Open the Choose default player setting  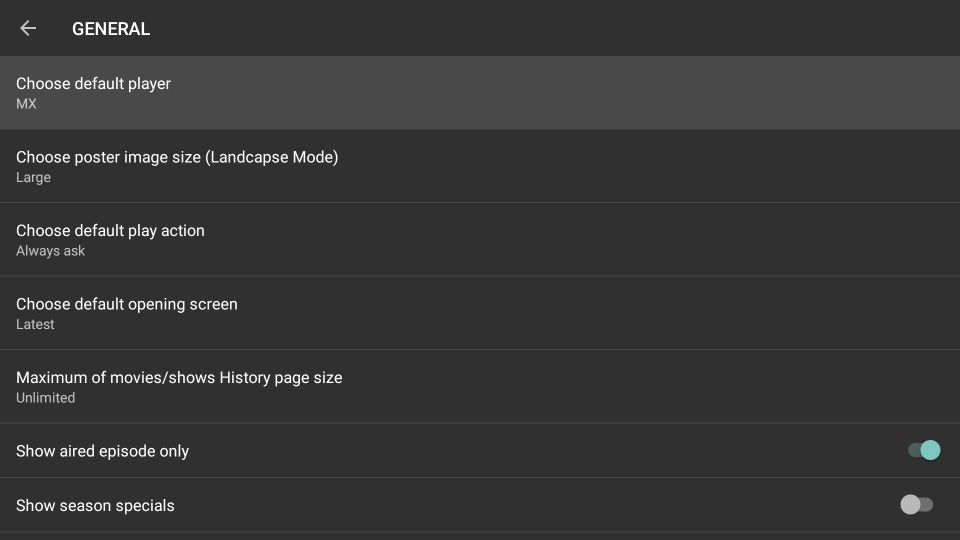[x=480, y=92]
